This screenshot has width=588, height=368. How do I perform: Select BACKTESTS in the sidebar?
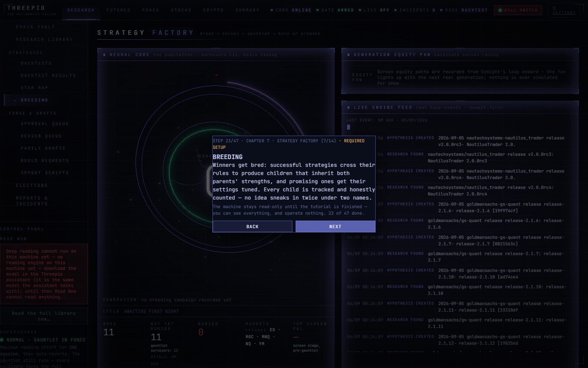pyautogui.click(x=36, y=63)
